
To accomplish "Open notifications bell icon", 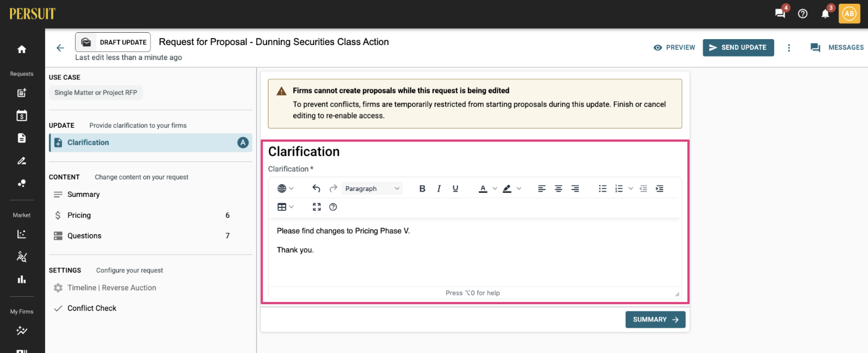I will 825,13.
